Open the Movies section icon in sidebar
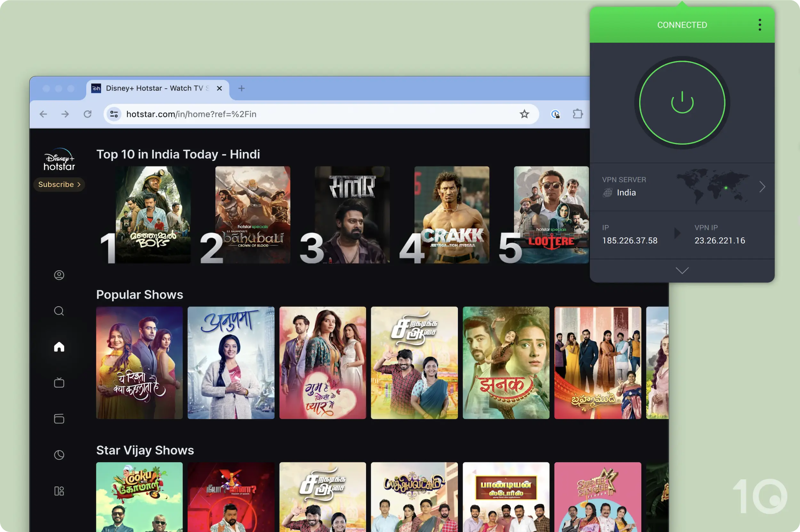Viewport: 800px width, 532px height. coord(59,419)
